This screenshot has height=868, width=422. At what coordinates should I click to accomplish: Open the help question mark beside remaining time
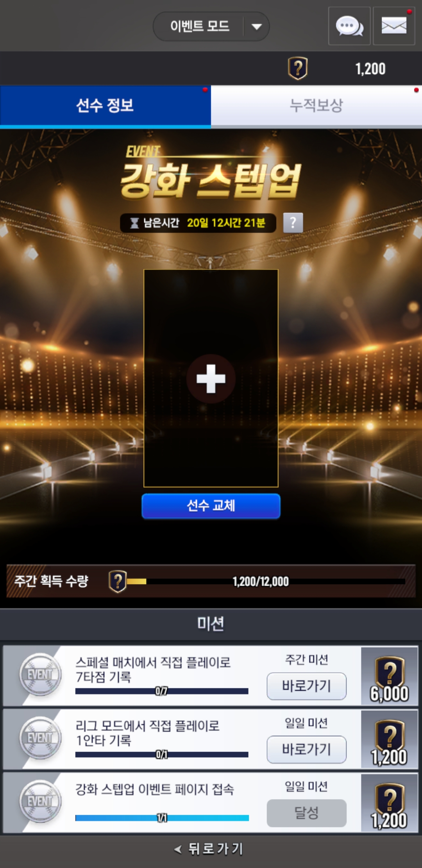tap(293, 223)
